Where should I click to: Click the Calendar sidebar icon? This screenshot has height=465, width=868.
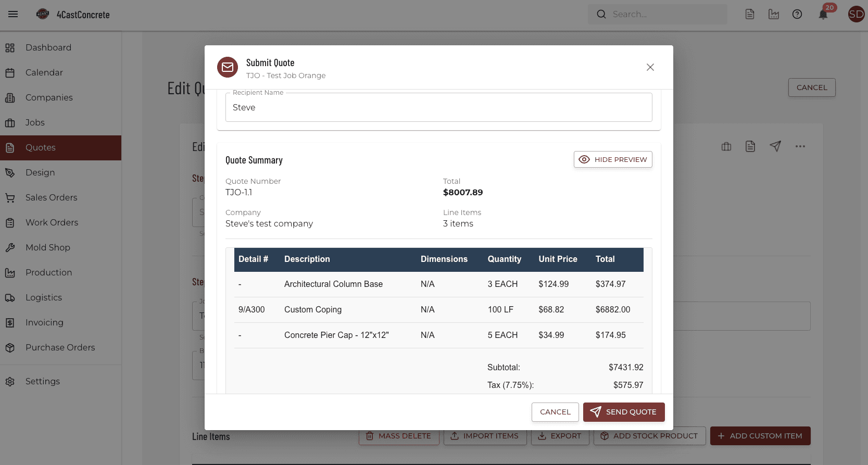click(10, 73)
